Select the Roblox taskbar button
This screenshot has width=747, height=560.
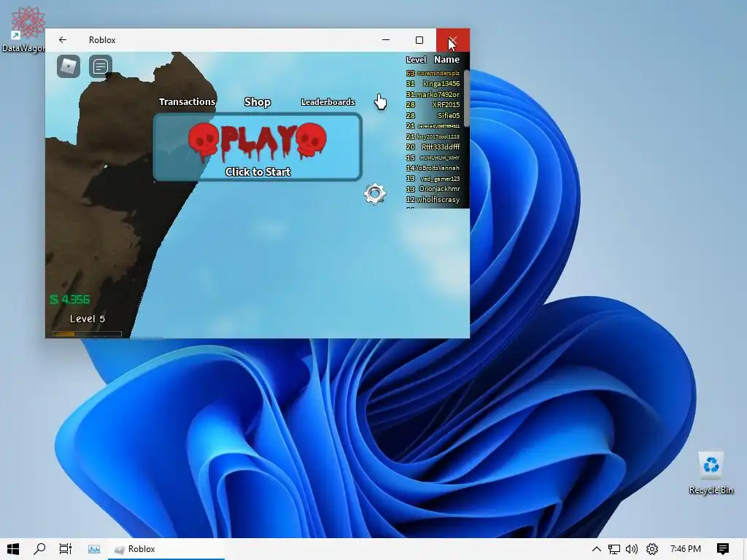coord(166,549)
